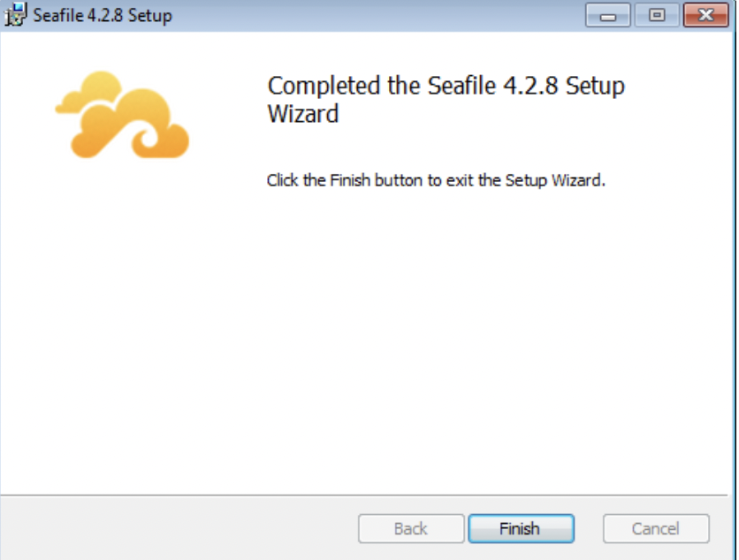
Task: Click the disabled Cancel button
Action: 656,529
